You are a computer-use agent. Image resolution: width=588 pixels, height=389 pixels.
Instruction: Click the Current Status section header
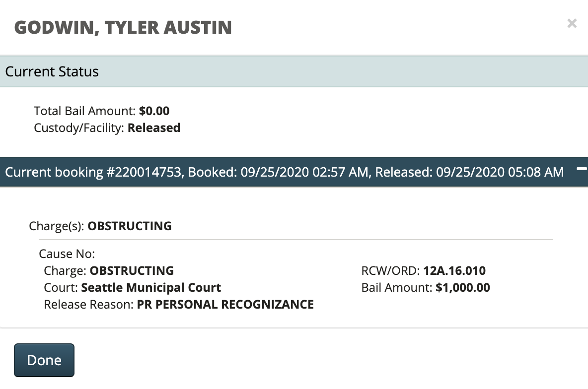[52, 71]
